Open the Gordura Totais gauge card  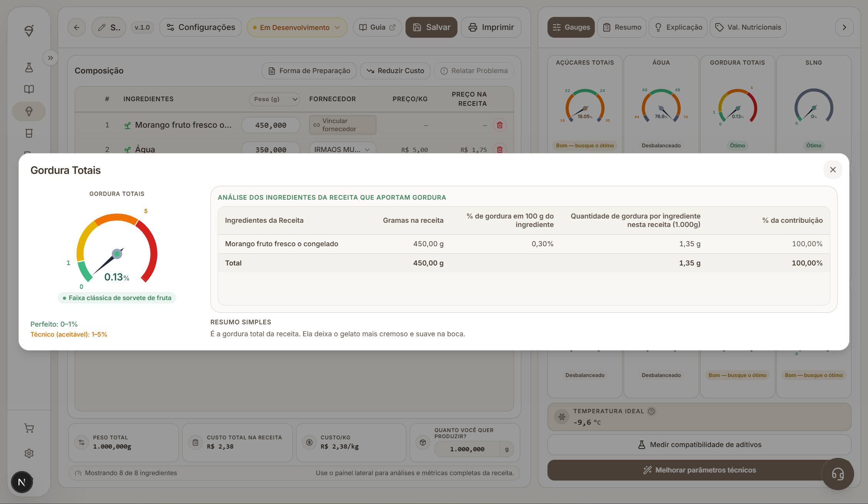(738, 105)
